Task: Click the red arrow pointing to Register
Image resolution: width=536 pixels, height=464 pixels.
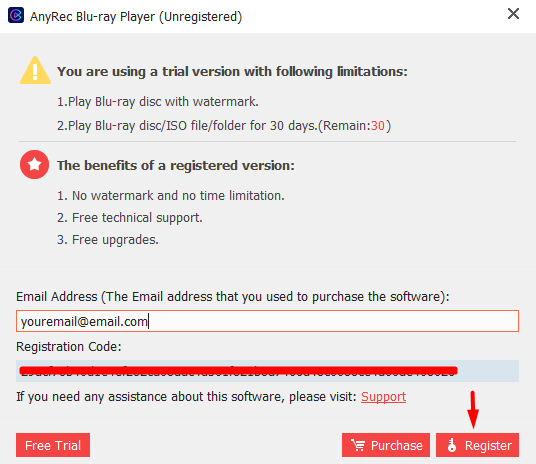Action: (473, 410)
